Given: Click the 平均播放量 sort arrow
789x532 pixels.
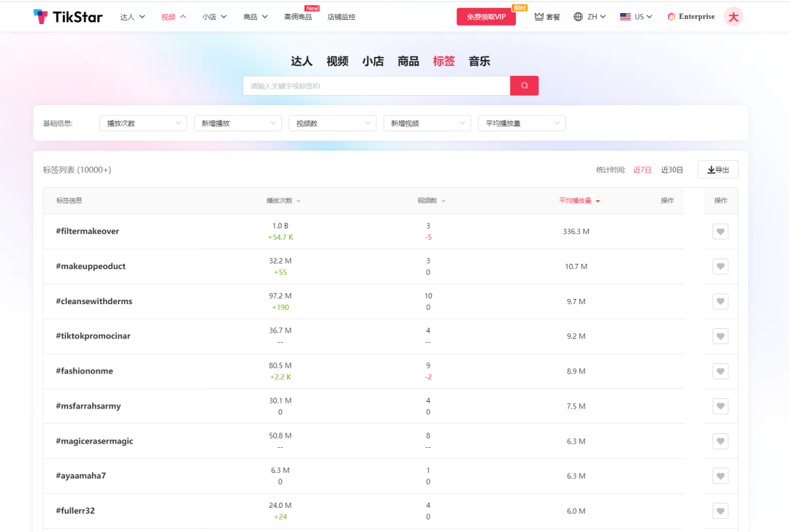Looking at the screenshot, I should 599,200.
